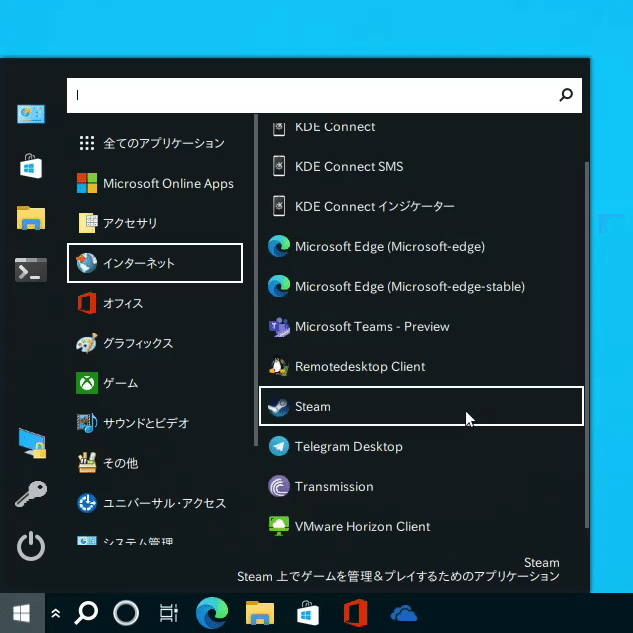Click the taskbar search magnifier
Viewport: 633px width, 633px height.
pyautogui.click(x=86, y=613)
